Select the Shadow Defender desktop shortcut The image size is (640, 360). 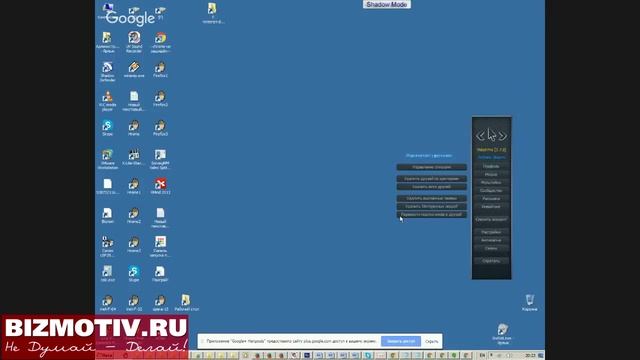click(x=107, y=71)
